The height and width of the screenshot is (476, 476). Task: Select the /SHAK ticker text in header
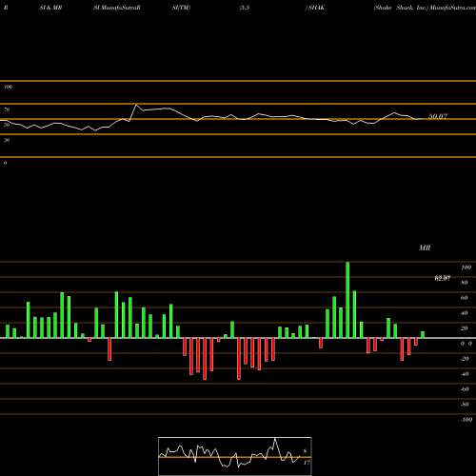(315, 8)
